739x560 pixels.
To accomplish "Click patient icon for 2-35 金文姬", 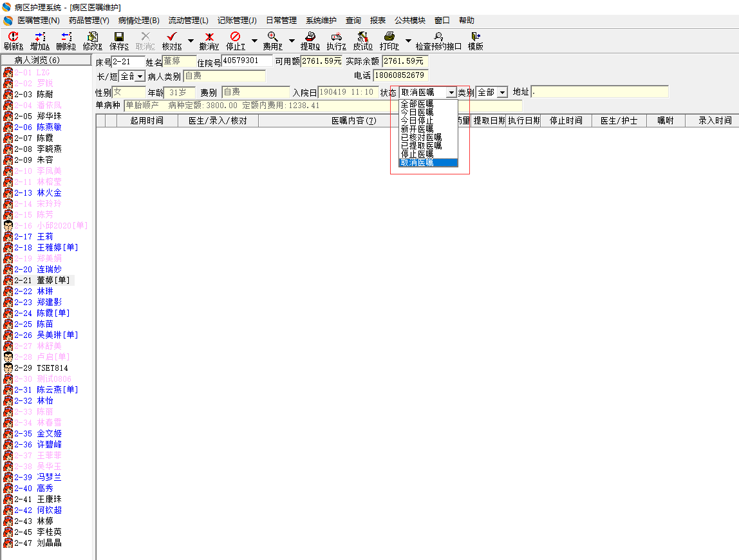I will (x=8, y=434).
